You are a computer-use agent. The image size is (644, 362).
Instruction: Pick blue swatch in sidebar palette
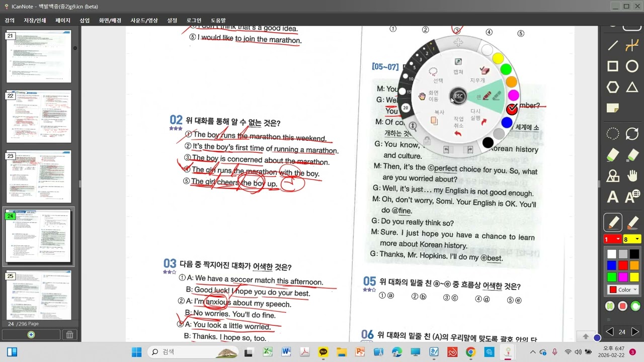(611, 265)
